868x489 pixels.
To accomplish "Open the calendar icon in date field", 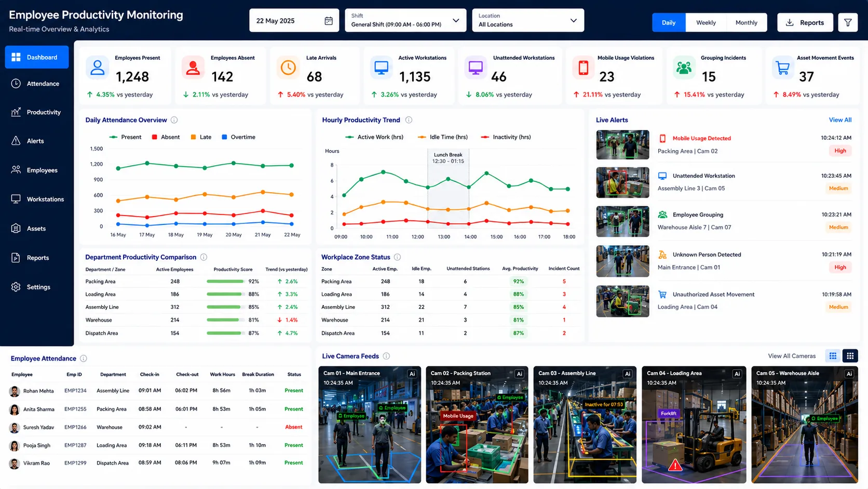I will [x=329, y=21].
